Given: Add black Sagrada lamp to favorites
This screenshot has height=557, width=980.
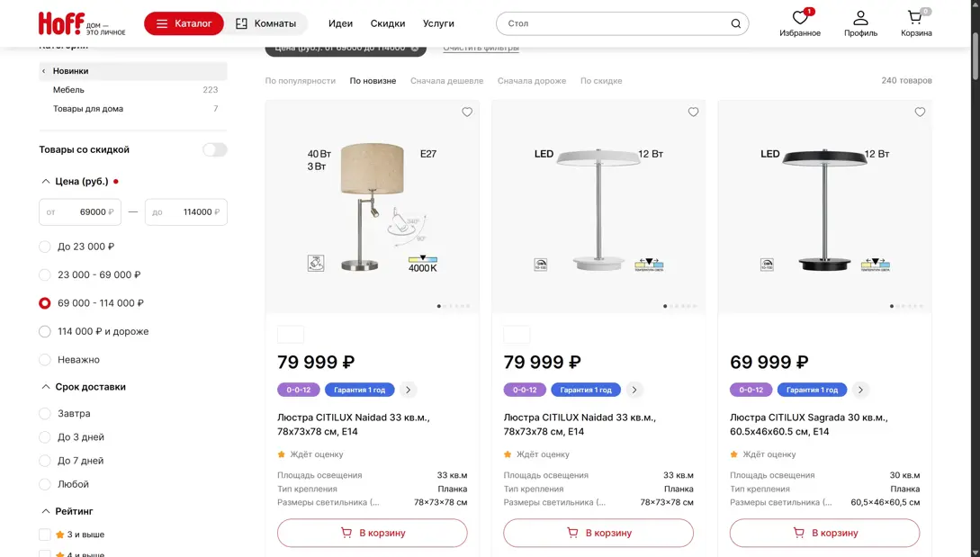Looking at the screenshot, I should tap(920, 112).
